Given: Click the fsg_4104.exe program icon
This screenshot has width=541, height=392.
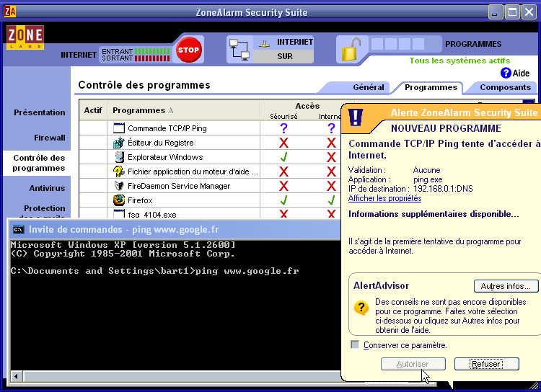Looking at the screenshot, I should coord(119,214).
